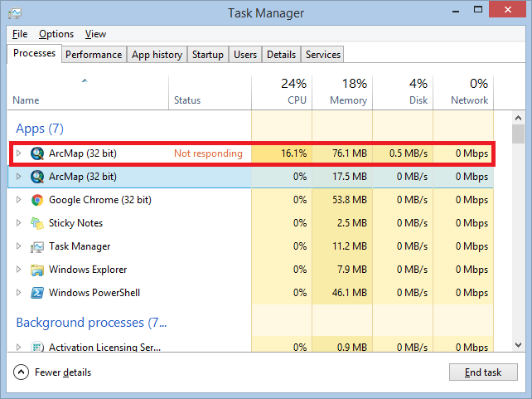Select the second ArcMap (32 bit) row
Image resolution: width=532 pixels, height=399 pixels.
pos(250,177)
